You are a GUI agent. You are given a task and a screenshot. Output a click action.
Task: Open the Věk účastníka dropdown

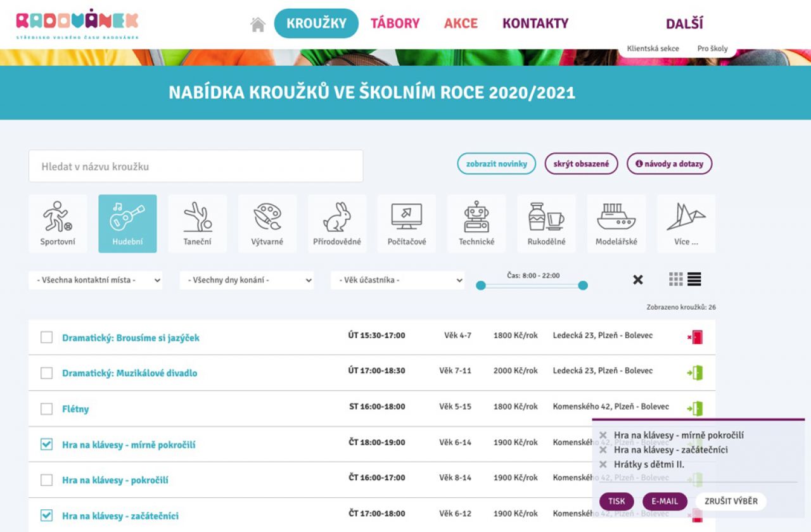397,280
